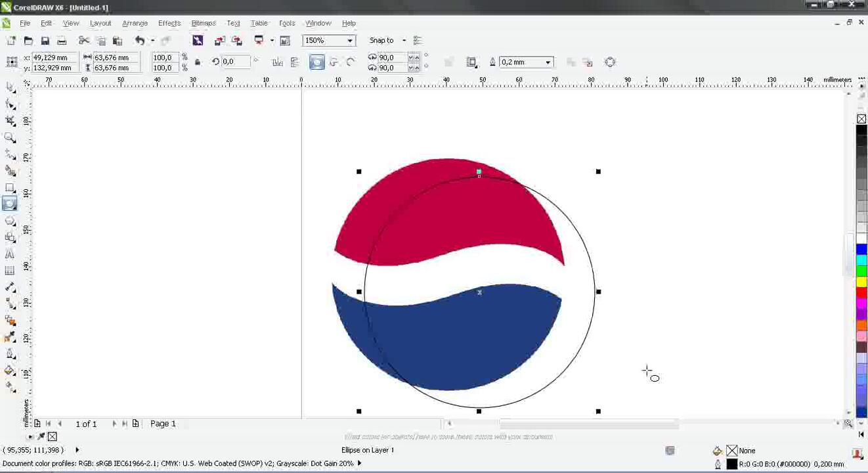
Task: Open the 150% zoom level dropdown
Action: pos(350,41)
